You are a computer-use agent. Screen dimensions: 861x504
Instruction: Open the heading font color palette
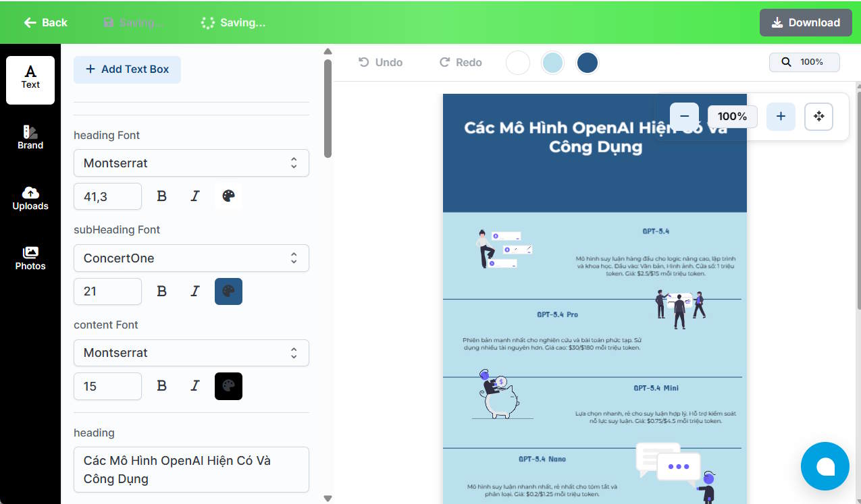228,196
